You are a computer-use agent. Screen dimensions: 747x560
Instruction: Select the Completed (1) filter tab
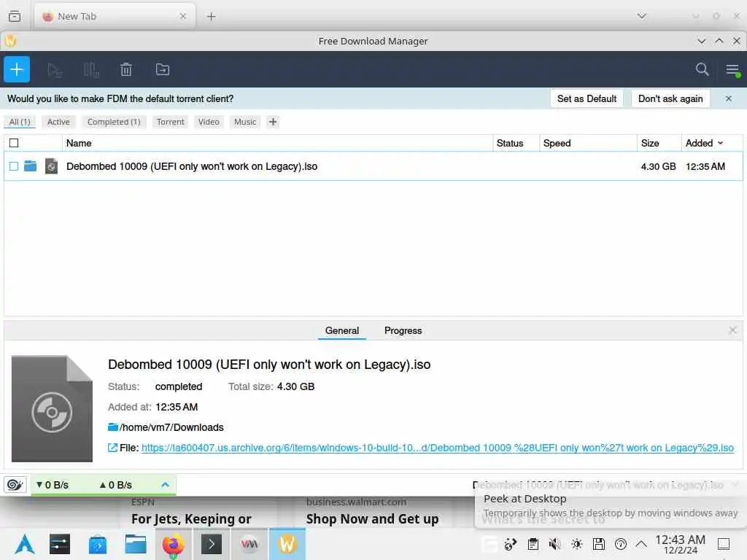(x=114, y=122)
